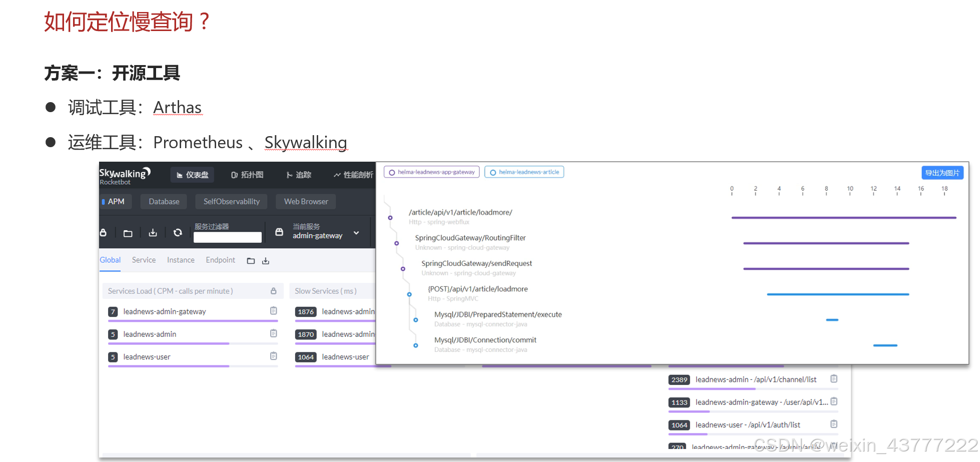Click the RoutingFilter span duration bar

click(826, 243)
